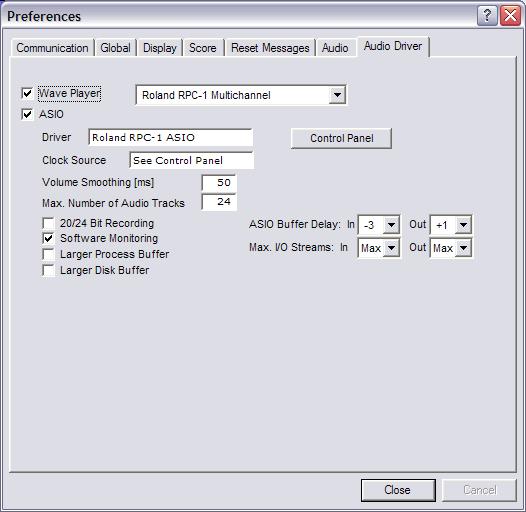Click the Max. Number of Audio Tracks field
The width and height of the screenshot is (526, 512).
pos(219,202)
